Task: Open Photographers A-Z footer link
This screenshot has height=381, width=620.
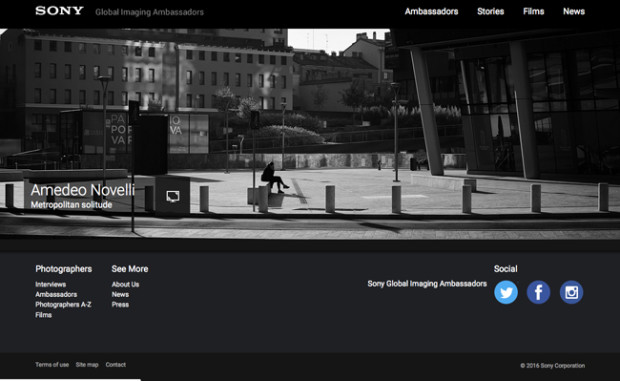Action: (x=63, y=305)
